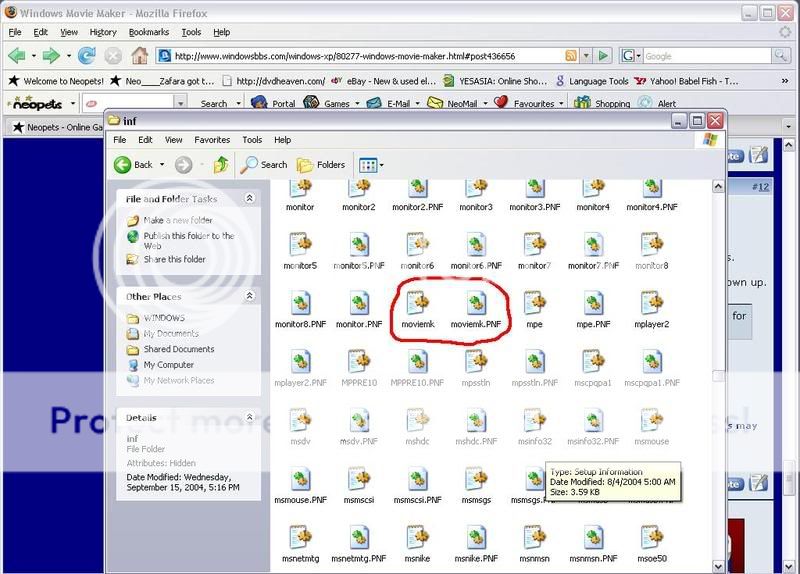
Task: Click Firefox Reload page button
Action: point(87,56)
